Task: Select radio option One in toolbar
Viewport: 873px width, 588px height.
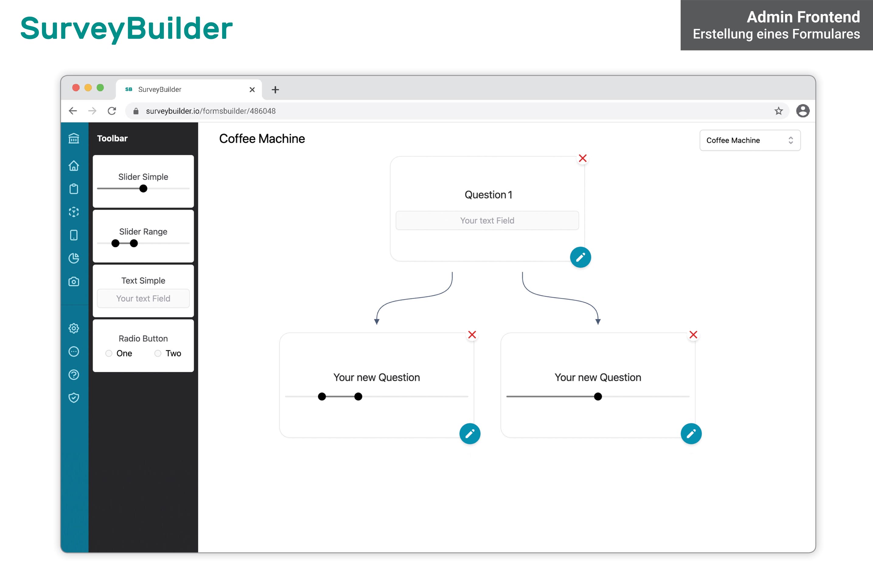Action: pyautogui.click(x=109, y=353)
